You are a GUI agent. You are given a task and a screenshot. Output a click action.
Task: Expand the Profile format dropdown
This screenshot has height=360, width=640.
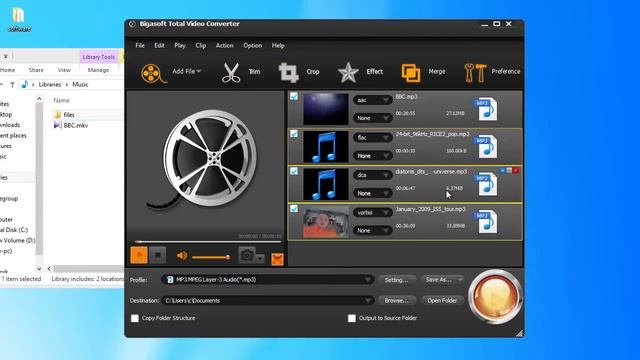(x=367, y=280)
